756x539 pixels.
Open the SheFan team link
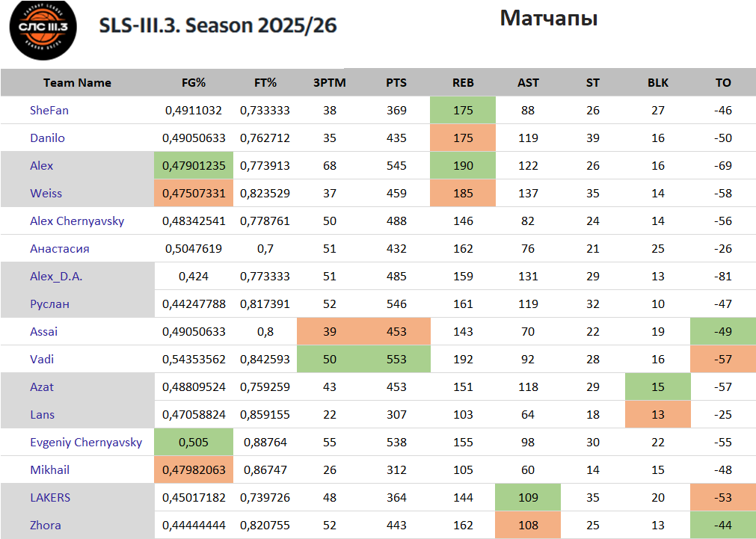pos(49,111)
